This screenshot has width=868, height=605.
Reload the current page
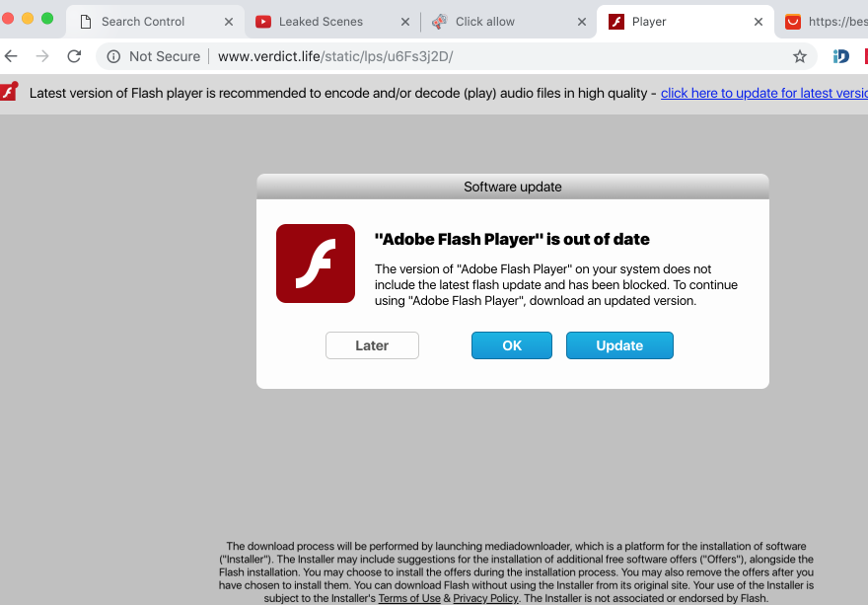point(74,56)
